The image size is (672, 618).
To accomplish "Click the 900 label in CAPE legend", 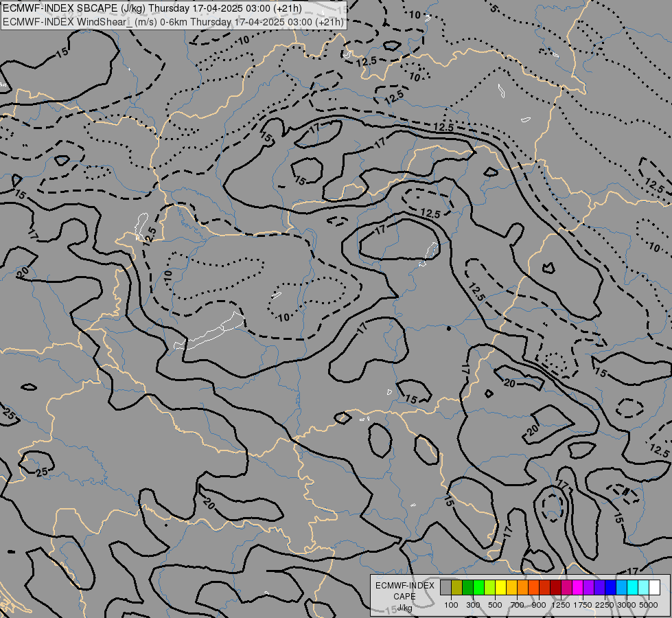I will (x=539, y=605).
